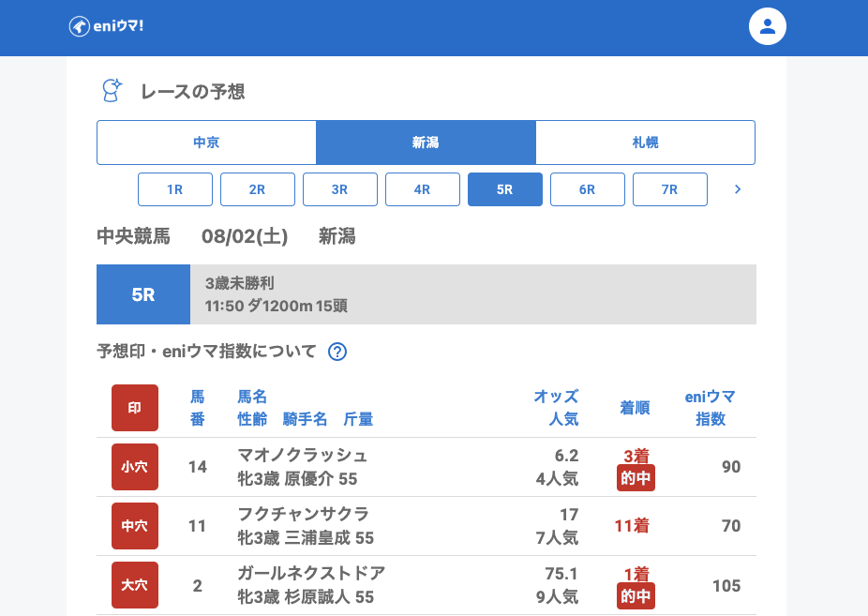The image size is (868, 616).
Task: Select the 新潟 racecourse tab
Action: [426, 143]
